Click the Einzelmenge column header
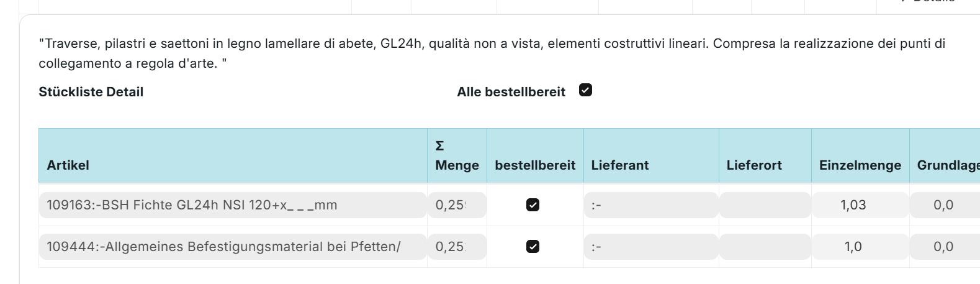This screenshot has height=284, width=980. point(860,165)
